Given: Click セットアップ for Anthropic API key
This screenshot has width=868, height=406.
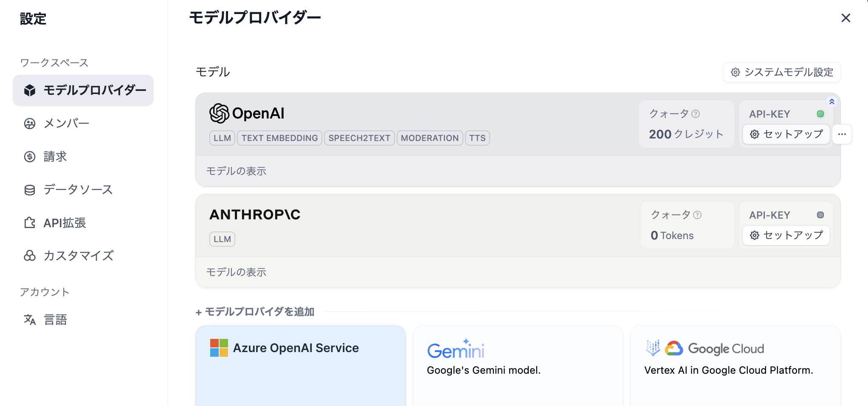Looking at the screenshot, I should pyautogui.click(x=786, y=235).
